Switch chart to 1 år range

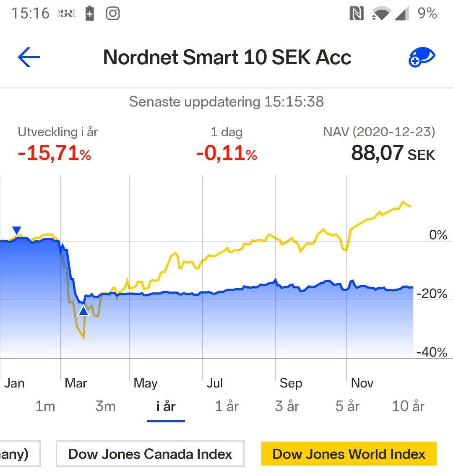click(x=227, y=406)
